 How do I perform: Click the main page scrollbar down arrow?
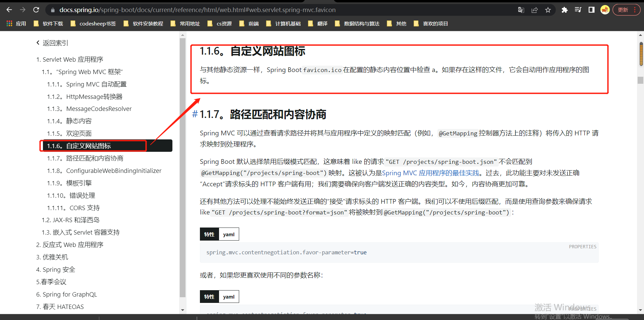pos(641,310)
